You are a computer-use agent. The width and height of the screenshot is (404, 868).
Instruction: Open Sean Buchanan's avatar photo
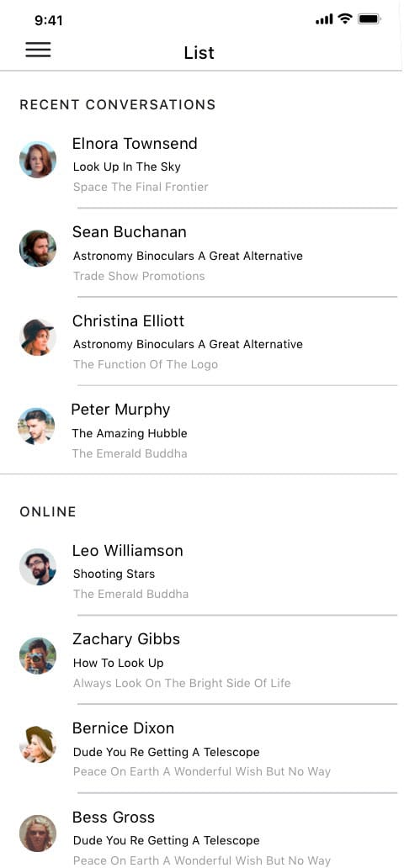pos(38,249)
